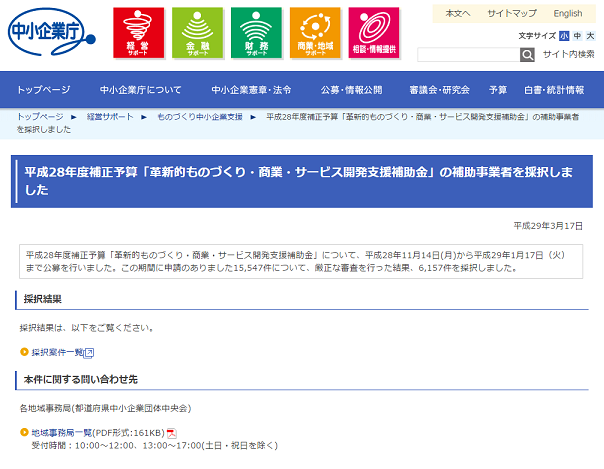
Task: Open the サイトマップ link
Action: (x=511, y=13)
